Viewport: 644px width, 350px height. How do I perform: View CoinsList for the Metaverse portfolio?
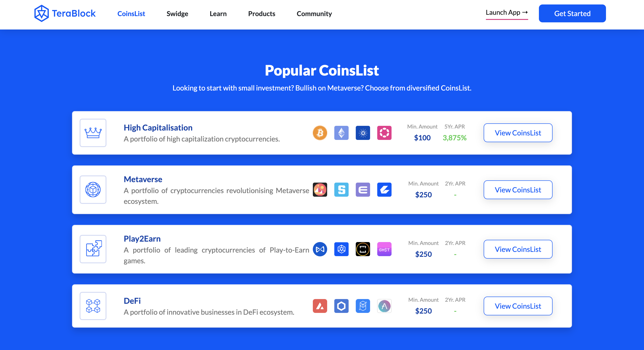point(518,190)
